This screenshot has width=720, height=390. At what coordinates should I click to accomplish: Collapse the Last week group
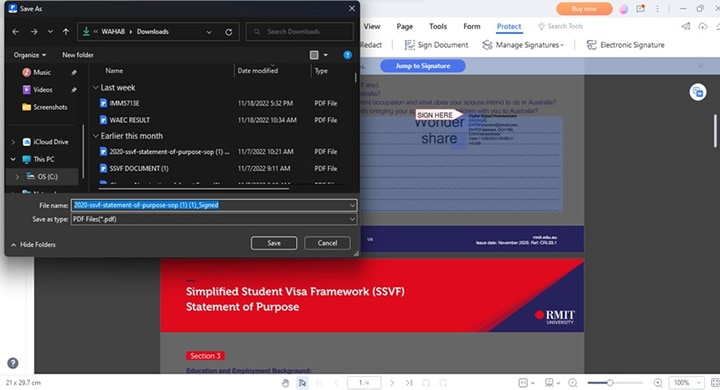point(96,87)
